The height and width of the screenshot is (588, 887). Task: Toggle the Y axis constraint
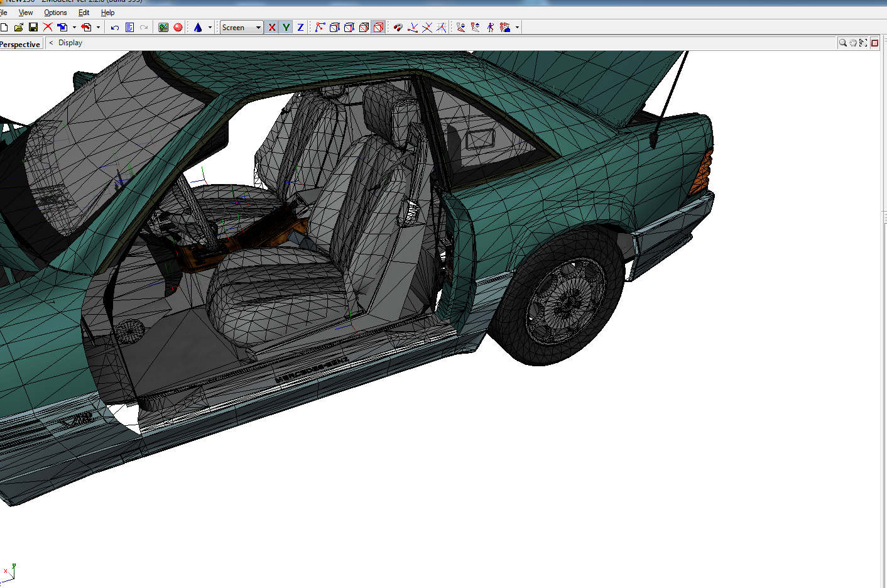(x=286, y=28)
